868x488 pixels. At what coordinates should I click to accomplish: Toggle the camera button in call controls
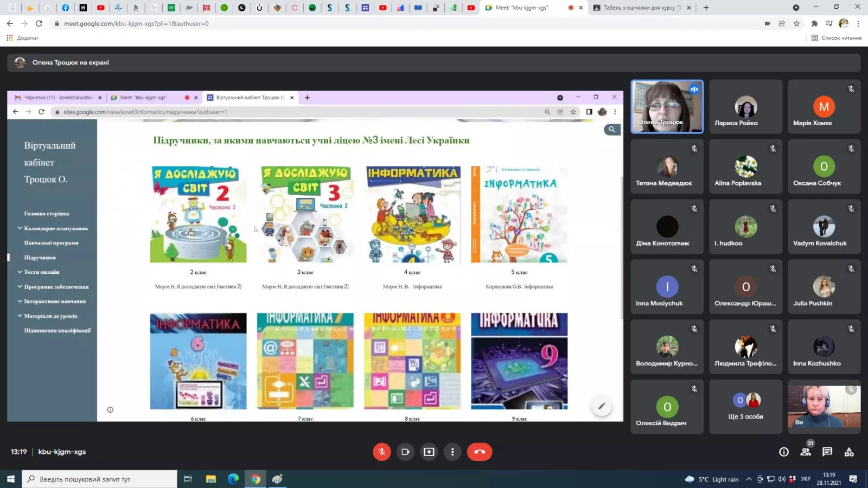point(405,452)
